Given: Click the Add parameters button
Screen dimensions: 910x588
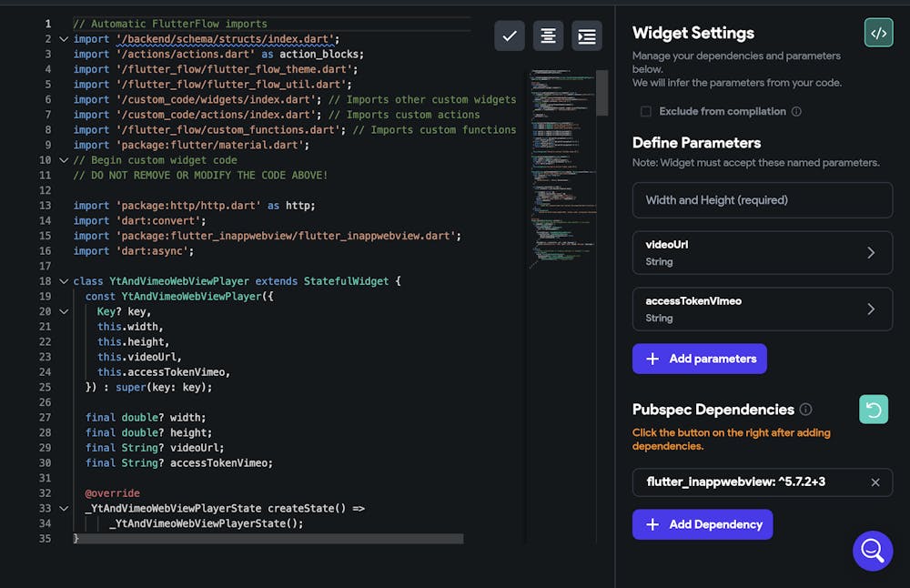Looking at the screenshot, I should pos(699,359).
